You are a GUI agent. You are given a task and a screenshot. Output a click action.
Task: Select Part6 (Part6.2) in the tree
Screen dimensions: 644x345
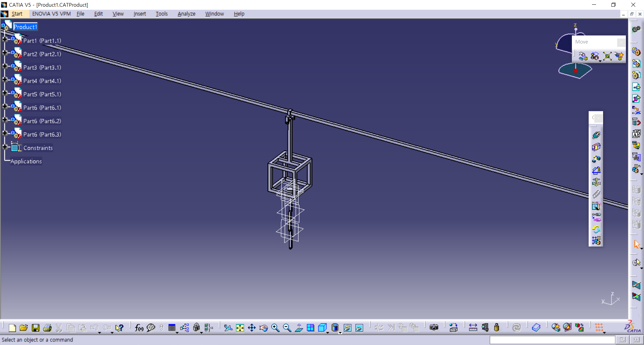click(42, 121)
